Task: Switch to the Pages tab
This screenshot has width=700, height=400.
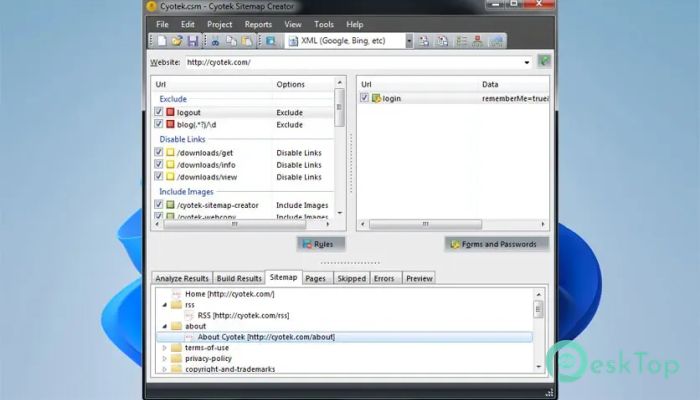Action: click(x=316, y=278)
